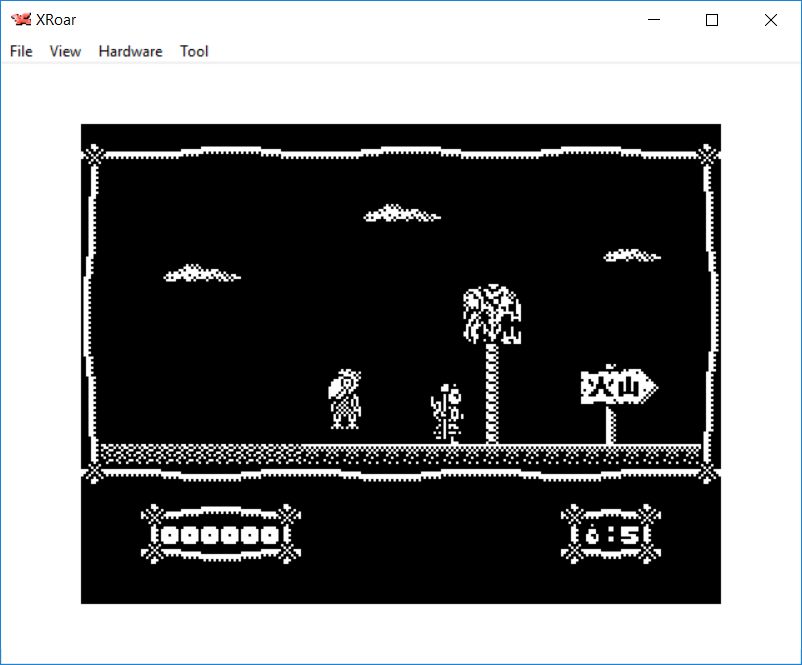Click the small cloud on the right

[632, 256]
